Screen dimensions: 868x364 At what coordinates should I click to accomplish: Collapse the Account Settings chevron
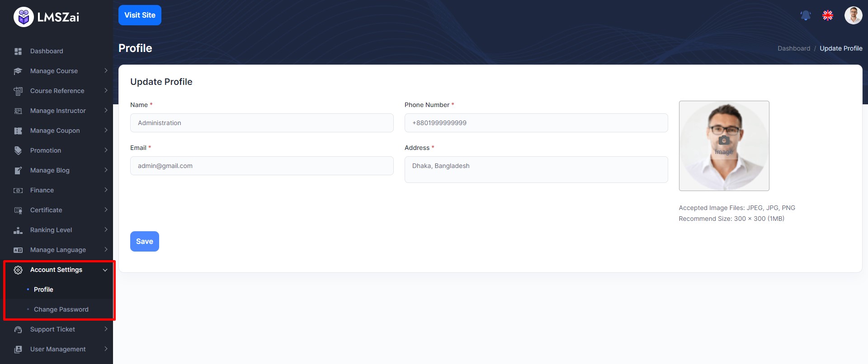[x=105, y=270]
